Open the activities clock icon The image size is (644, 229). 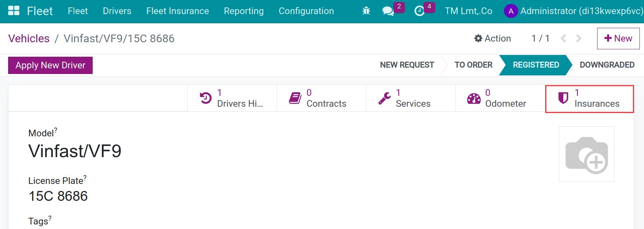tap(419, 11)
